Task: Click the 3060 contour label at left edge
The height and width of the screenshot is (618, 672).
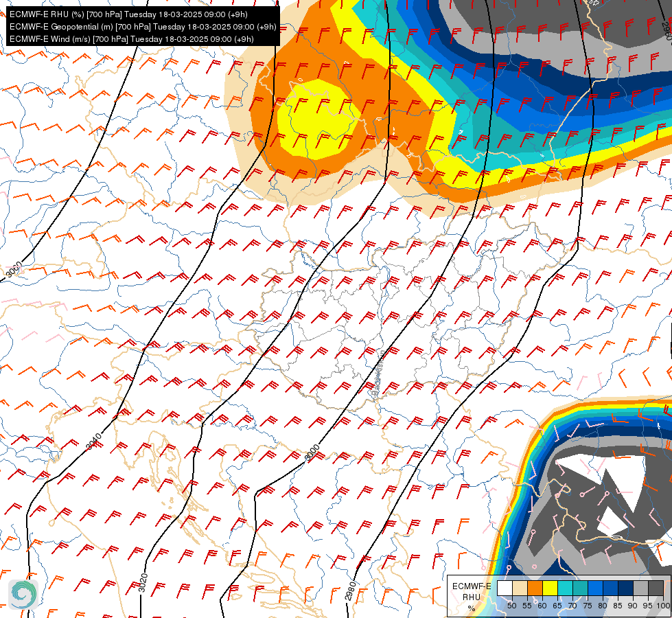Action: [14, 269]
